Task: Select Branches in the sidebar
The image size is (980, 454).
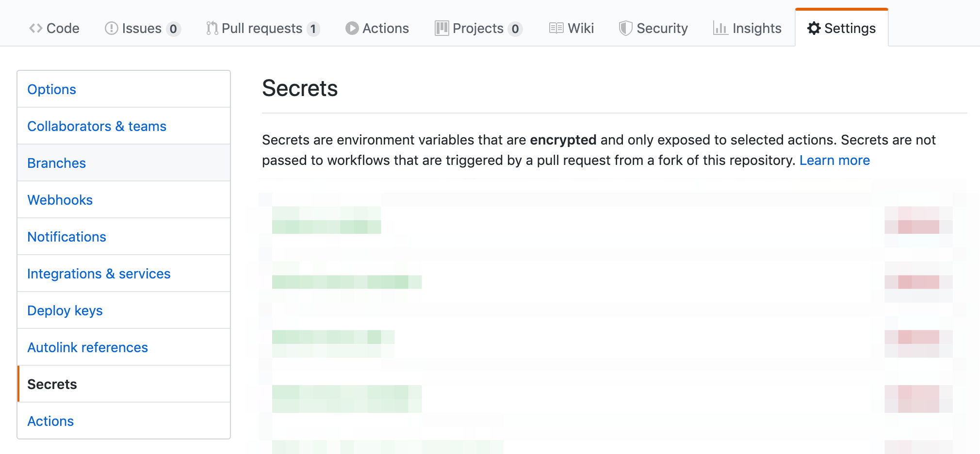Action: [x=57, y=163]
